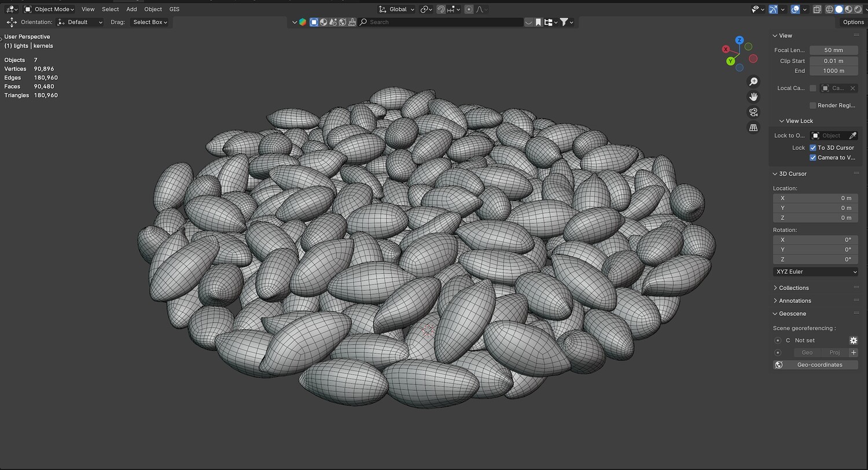868x470 pixels.
Task: Select wireframe viewport shading
Action: coord(829,9)
